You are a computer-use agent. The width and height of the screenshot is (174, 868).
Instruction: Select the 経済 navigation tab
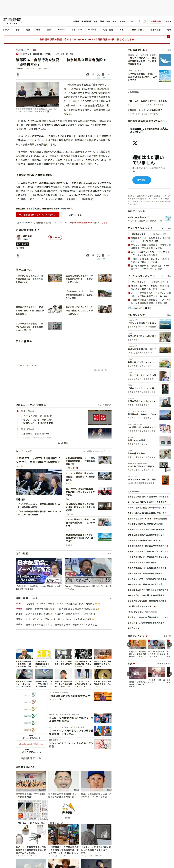(x=28, y=30)
